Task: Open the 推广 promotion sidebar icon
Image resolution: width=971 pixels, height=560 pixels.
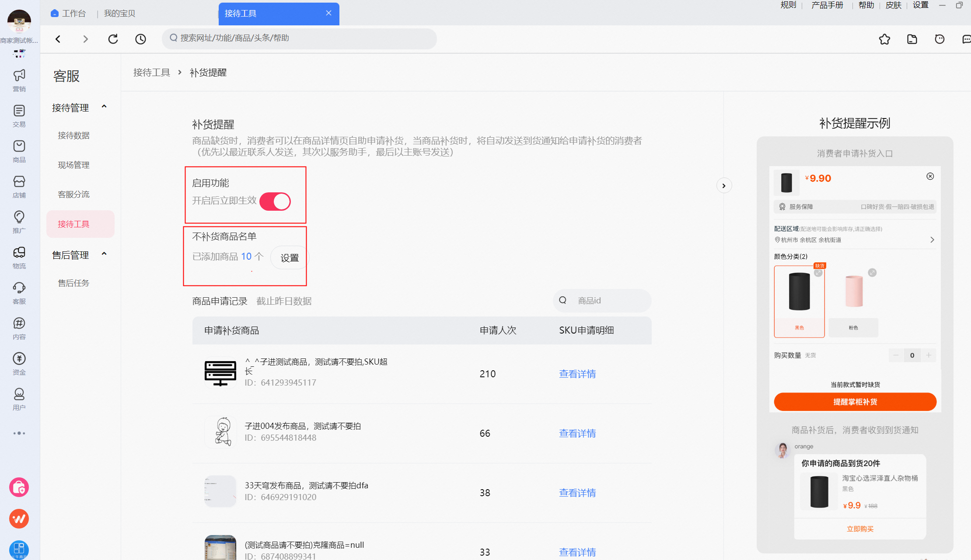Action: 19,222
